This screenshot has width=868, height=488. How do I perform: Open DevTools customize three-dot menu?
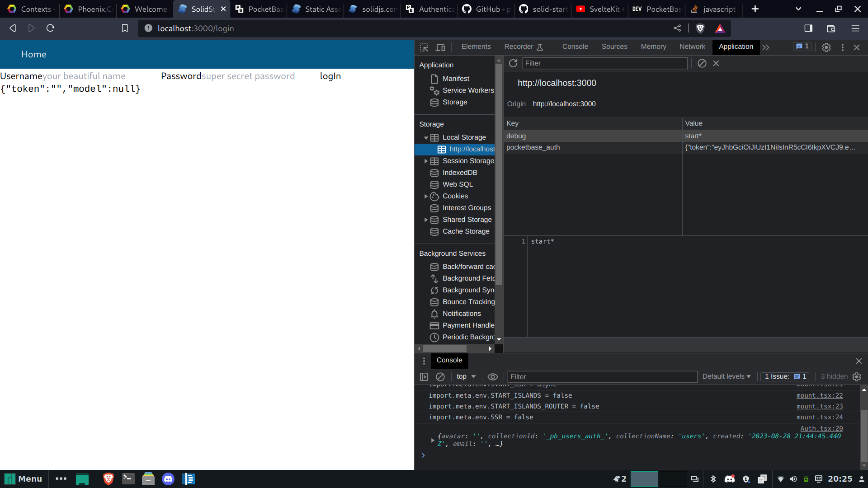843,47
